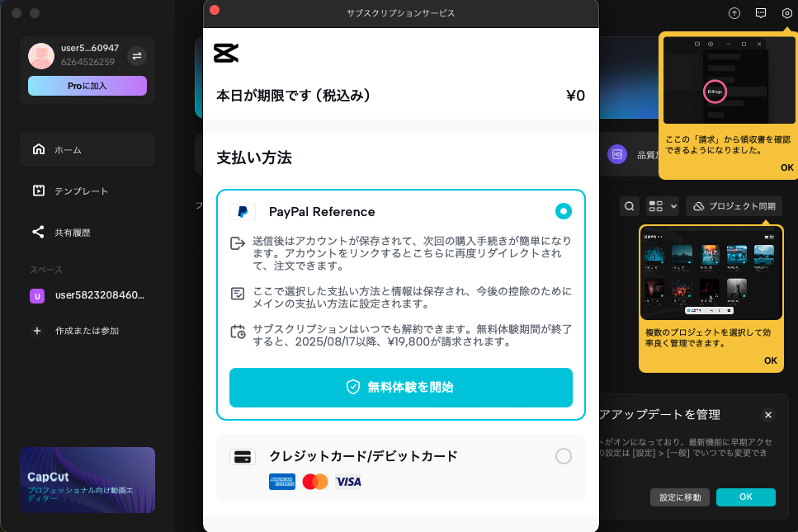Click the プロジェクト同期 cloud sync toggle
The height and width of the screenshot is (532, 798).
[734, 206]
